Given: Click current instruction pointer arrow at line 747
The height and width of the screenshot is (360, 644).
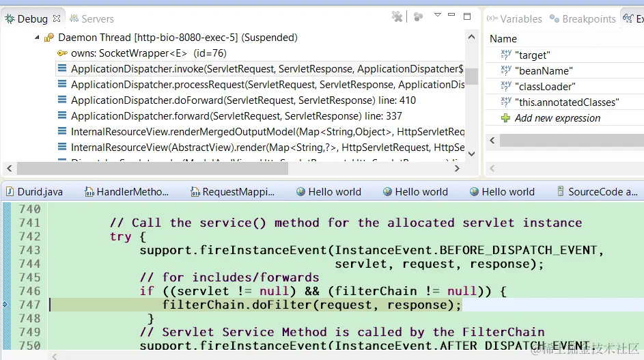Looking at the screenshot, I should coord(5,305).
